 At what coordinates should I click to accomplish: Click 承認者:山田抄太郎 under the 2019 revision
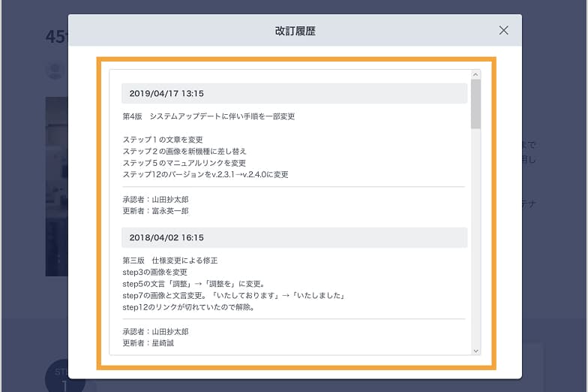156,200
